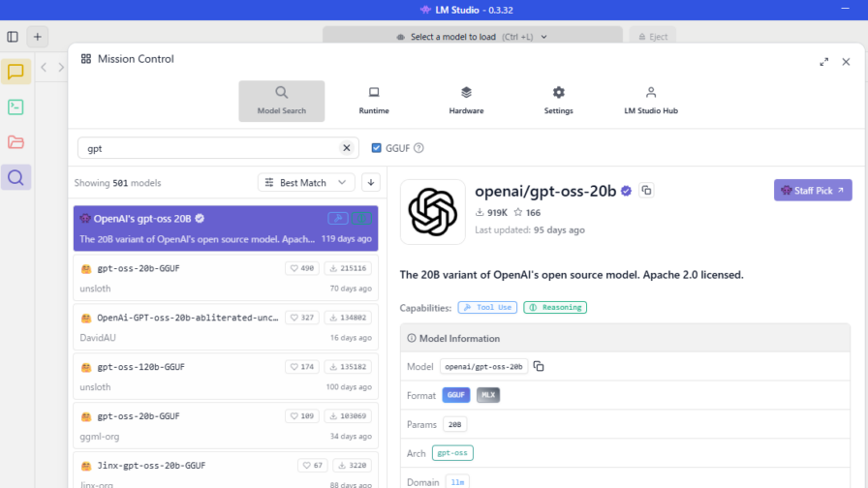Click the GGUF help question mark icon
This screenshot has height=488, width=868.
pyautogui.click(x=418, y=148)
